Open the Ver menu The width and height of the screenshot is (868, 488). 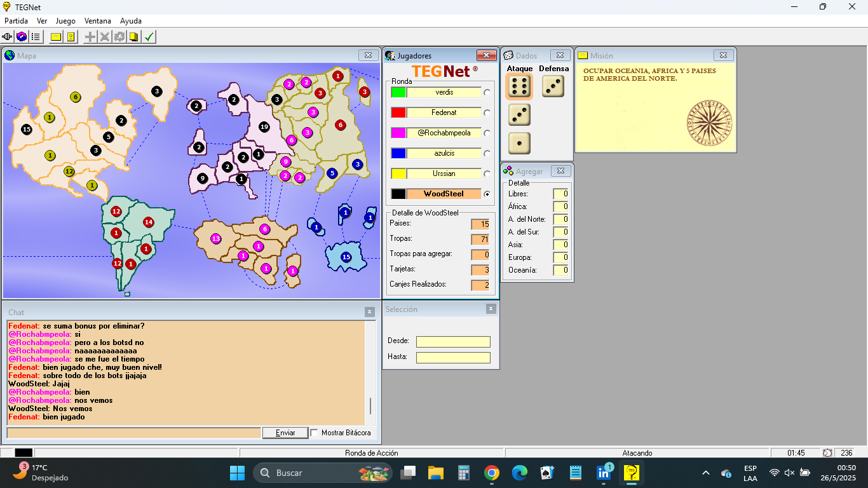click(42, 21)
